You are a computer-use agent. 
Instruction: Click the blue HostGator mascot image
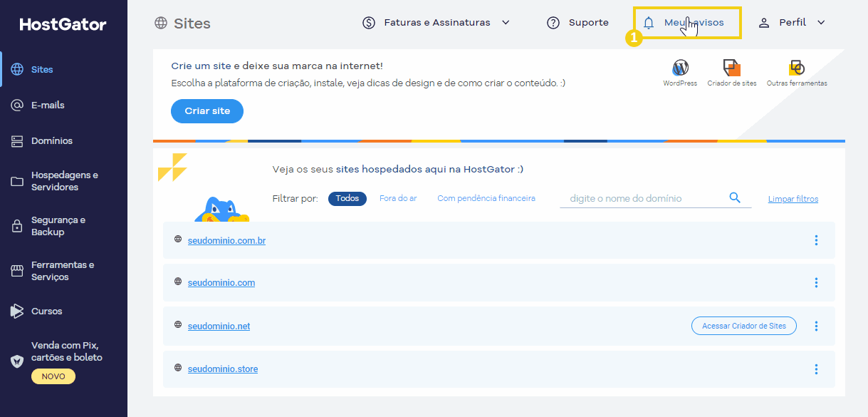[221, 209]
